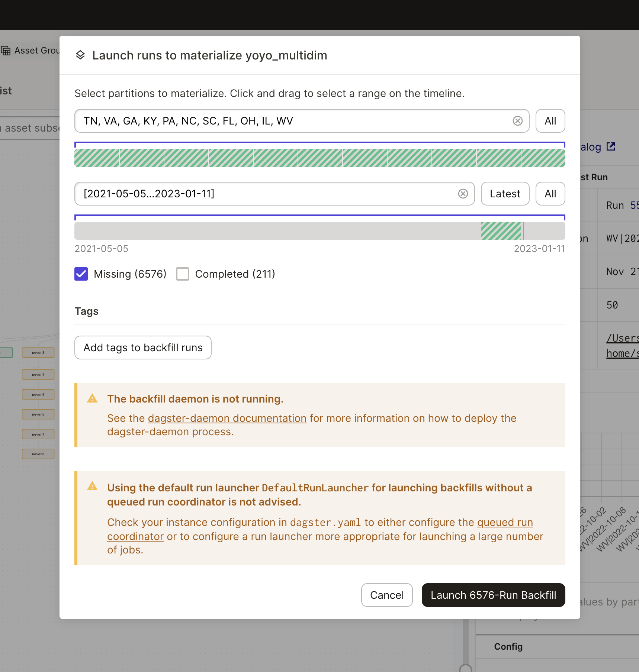Viewport: 639px width, 672px height.
Task: Enable the Completed (211) checkbox
Action: point(182,274)
